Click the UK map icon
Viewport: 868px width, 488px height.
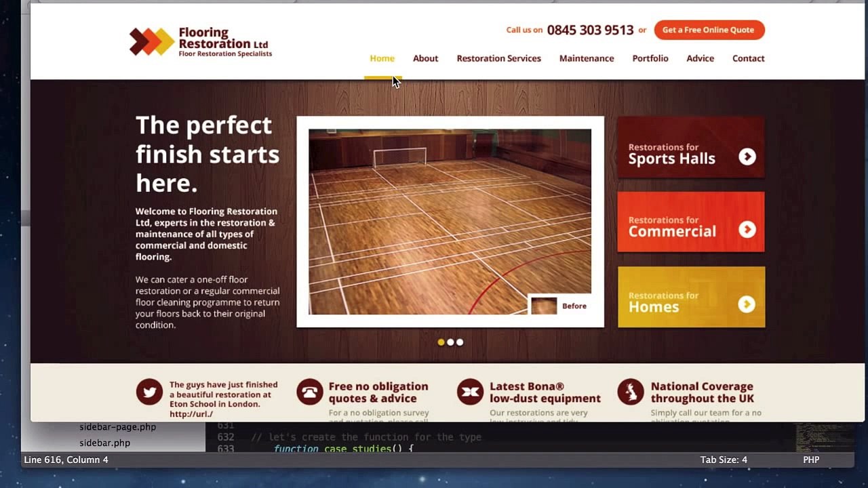(x=631, y=392)
